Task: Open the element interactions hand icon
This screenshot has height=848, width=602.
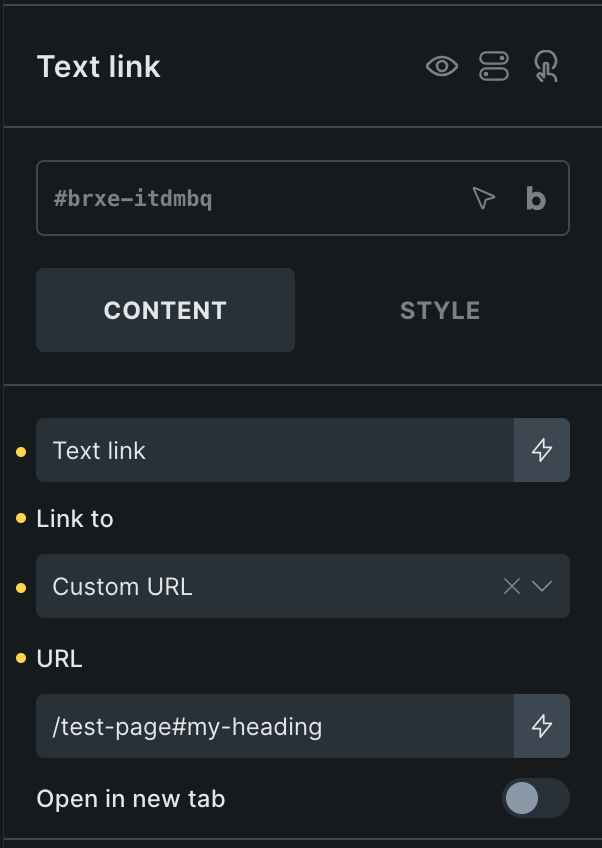Action: (x=546, y=67)
